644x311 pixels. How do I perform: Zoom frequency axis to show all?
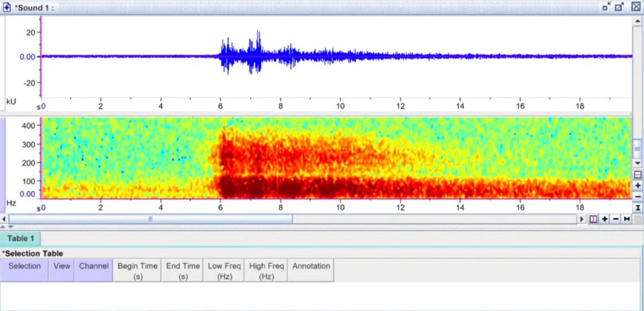[637, 207]
